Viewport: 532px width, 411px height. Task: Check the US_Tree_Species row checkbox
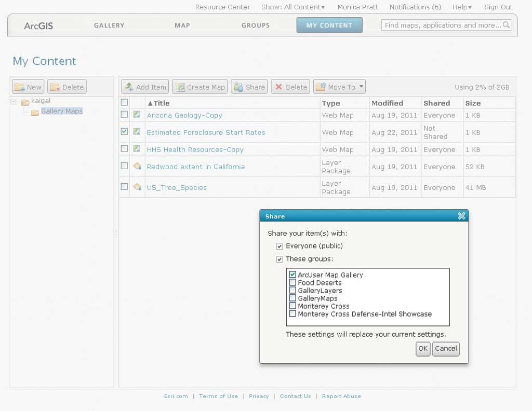tap(125, 187)
